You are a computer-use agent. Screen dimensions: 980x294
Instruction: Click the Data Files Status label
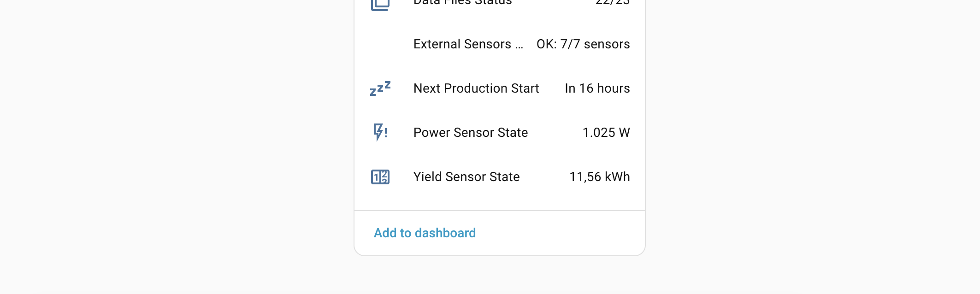tap(463, 3)
